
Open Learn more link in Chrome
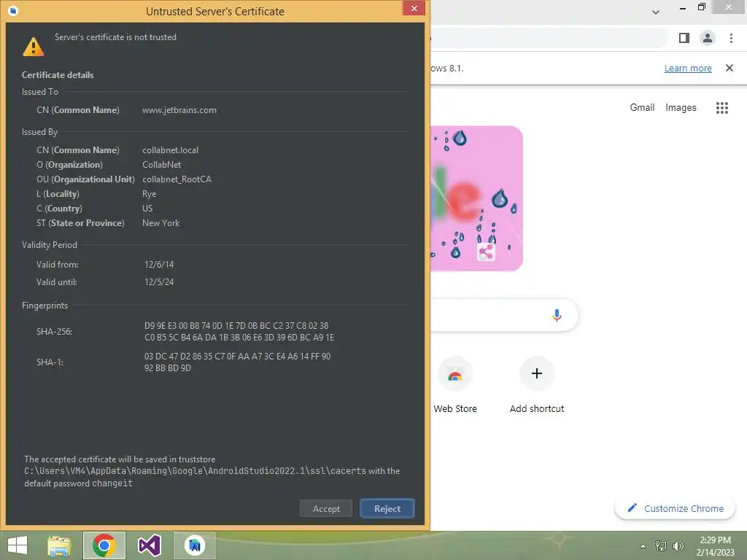pos(688,68)
